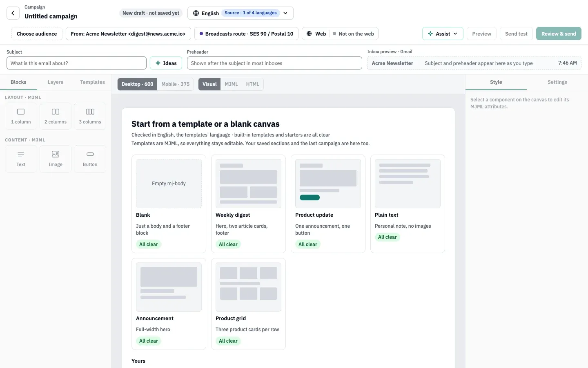This screenshot has width=588, height=368.
Task: Click Send test
Action: click(516, 34)
